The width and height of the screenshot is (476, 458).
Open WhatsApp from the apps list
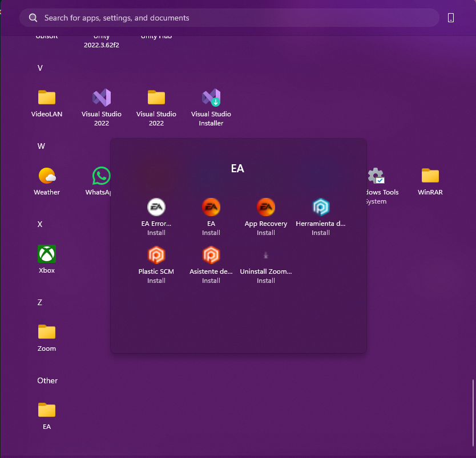coord(100,179)
